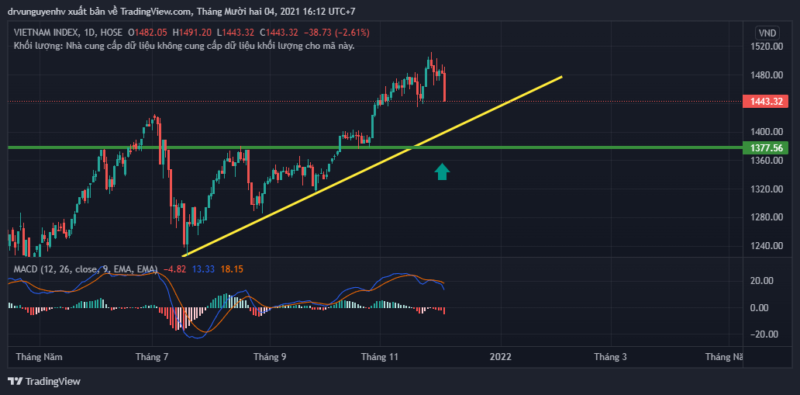
Task: Click the VND currency label
Action: coord(767,33)
